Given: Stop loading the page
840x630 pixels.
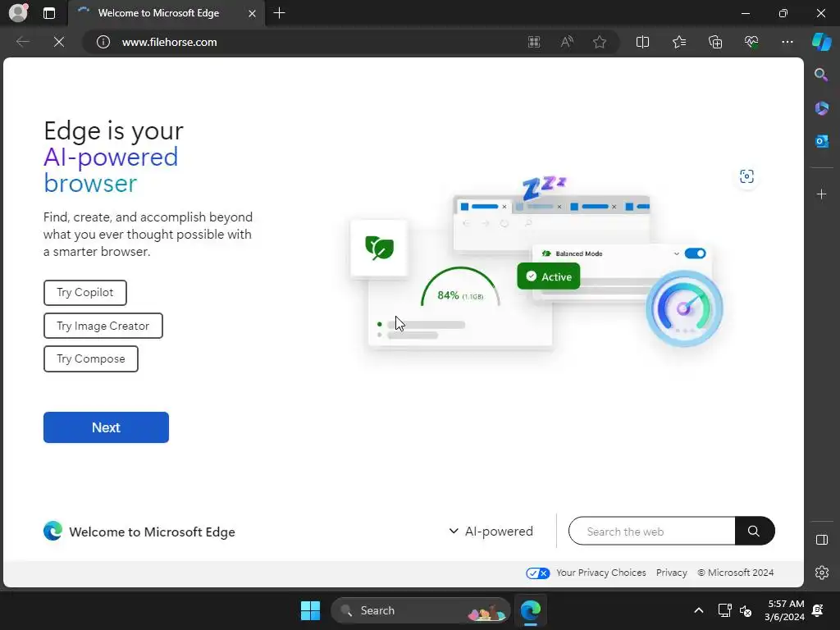Looking at the screenshot, I should (x=59, y=42).
